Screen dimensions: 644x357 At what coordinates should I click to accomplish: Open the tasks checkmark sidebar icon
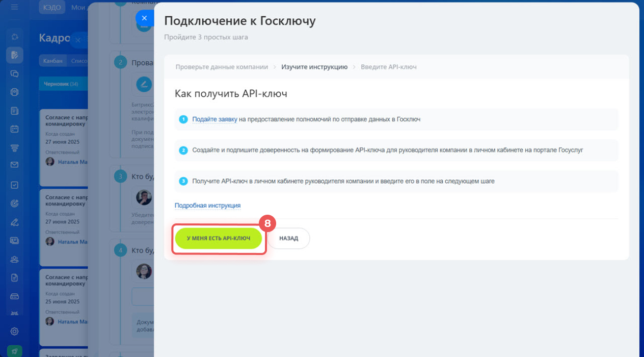coord(14,185)
